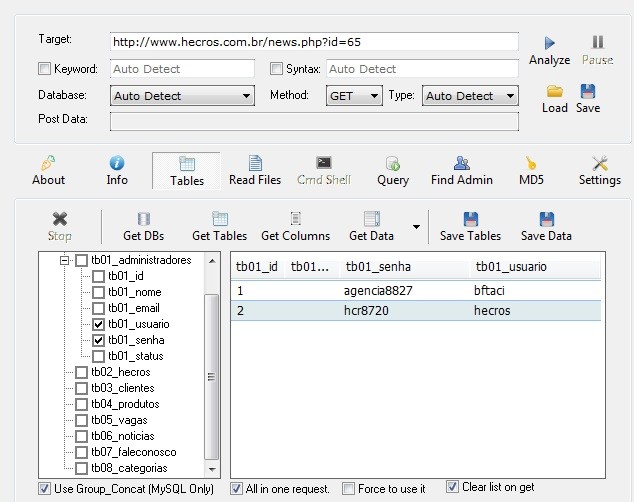Click the tree scrollbar down arrow
The height and width of the screenshot is (502, 634).
pyautogui.click(x=212, y=469)
